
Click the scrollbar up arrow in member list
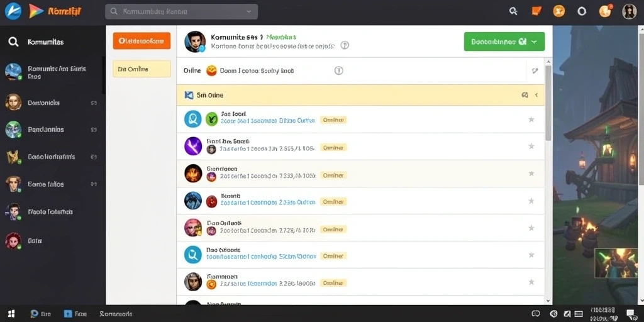click(x=548, y=62)
